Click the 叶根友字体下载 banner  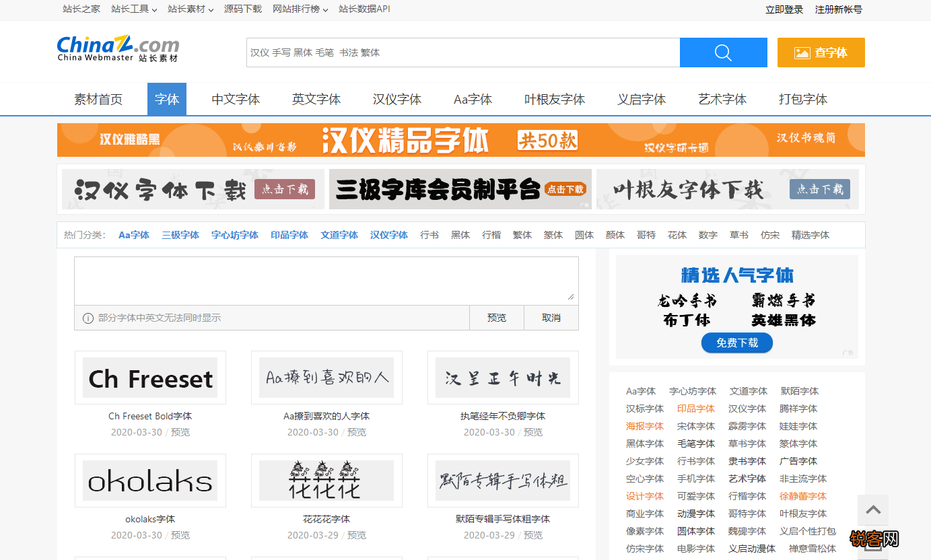click(728, 189)
